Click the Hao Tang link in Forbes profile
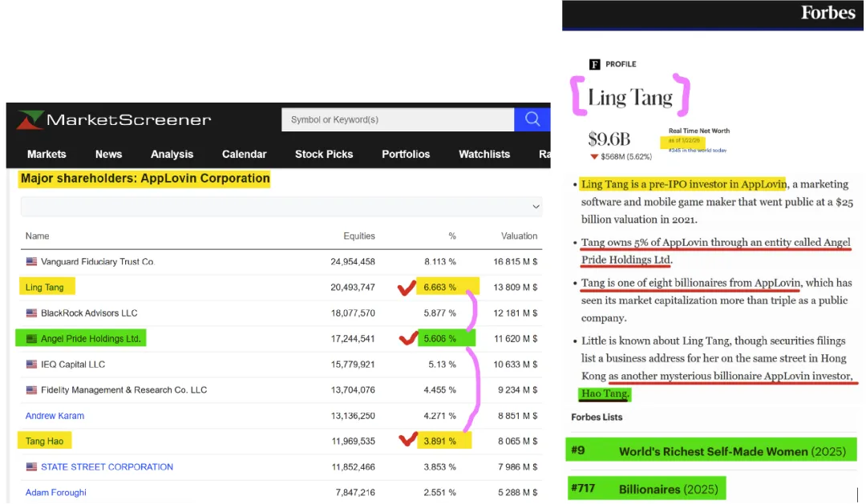 pyautogui.click(x=605, y=393)
